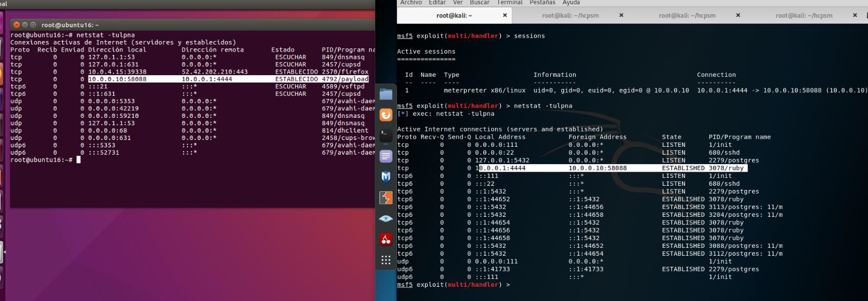Maximize the root@ubuntu16 terminal window

point(33,25)
